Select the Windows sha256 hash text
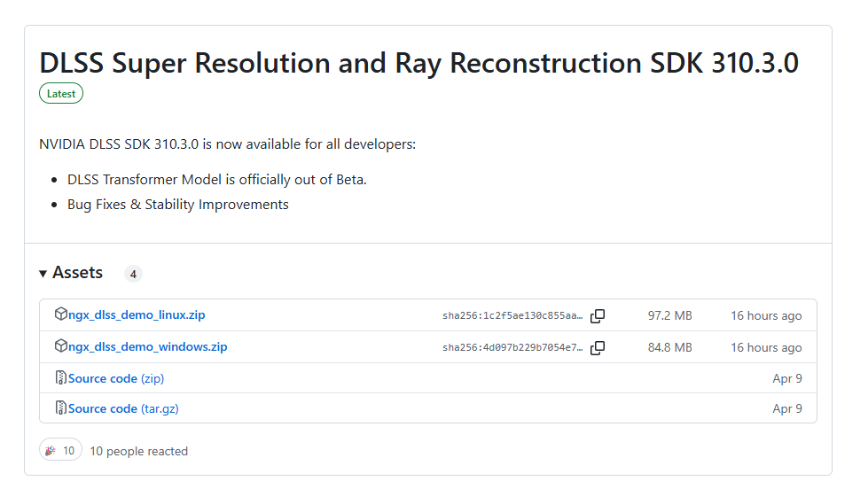 pos(512,348)
